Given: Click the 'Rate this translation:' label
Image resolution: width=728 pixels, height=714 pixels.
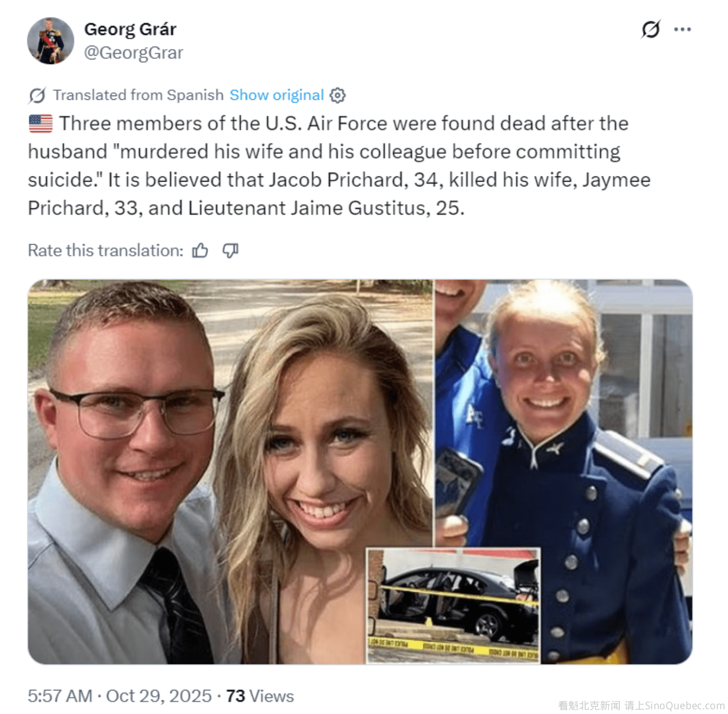Looking at the screenshot, I should [106, 250].
